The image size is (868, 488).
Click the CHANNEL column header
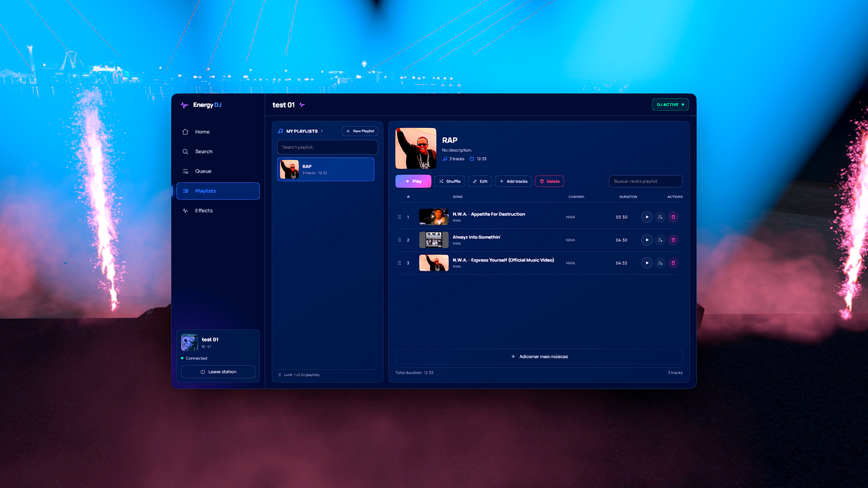pos(576,197)
